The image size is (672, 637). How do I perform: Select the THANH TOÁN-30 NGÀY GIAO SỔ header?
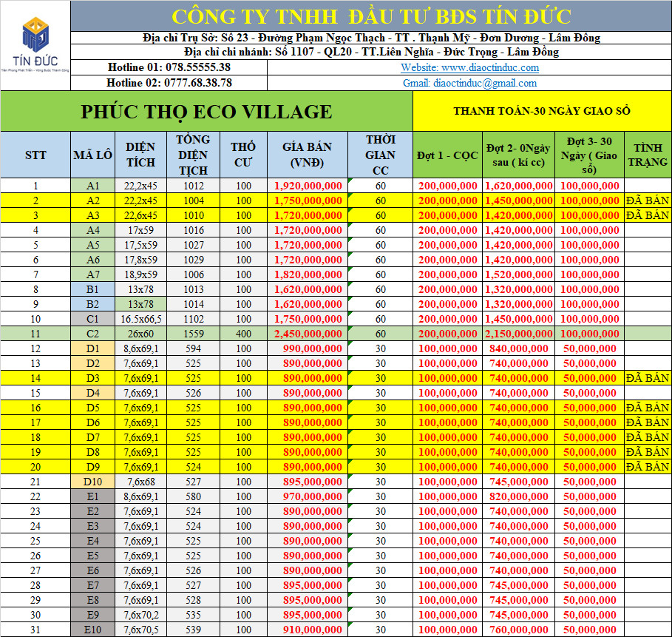tap(542, 111)
